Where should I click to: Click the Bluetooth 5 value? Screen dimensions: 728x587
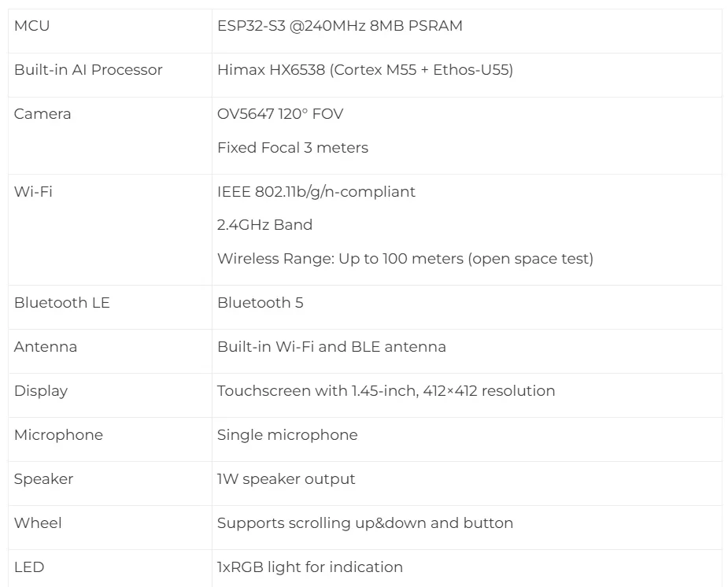[x=260, y=303]
